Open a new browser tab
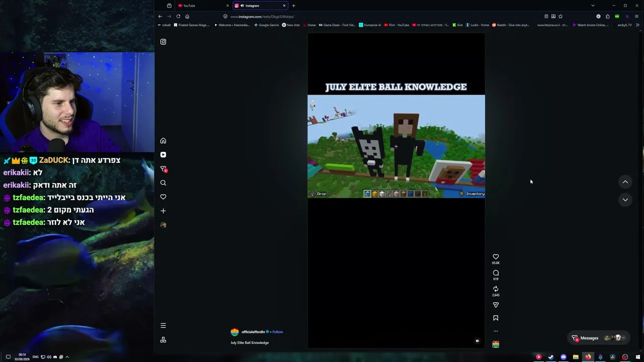The height and width of the screenshot is (362, 644). click(x=293, y=6)
